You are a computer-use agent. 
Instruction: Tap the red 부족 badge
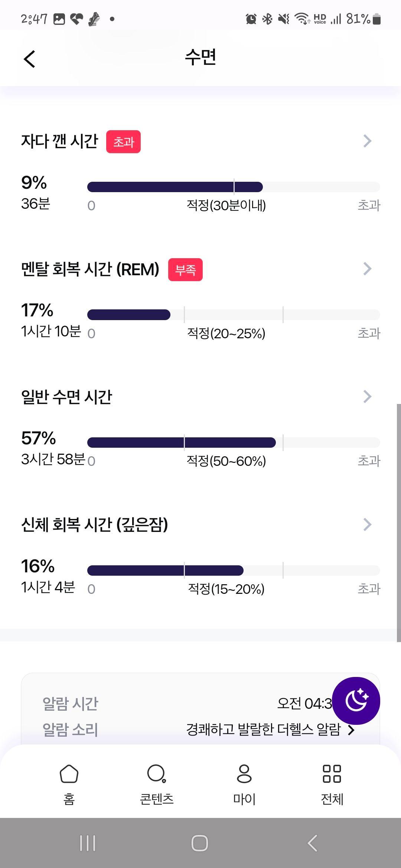tap(185, 270)
